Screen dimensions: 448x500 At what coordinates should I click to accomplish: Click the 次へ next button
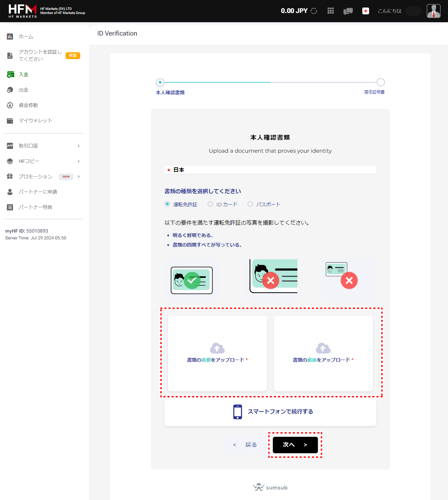tap(295, 445)
